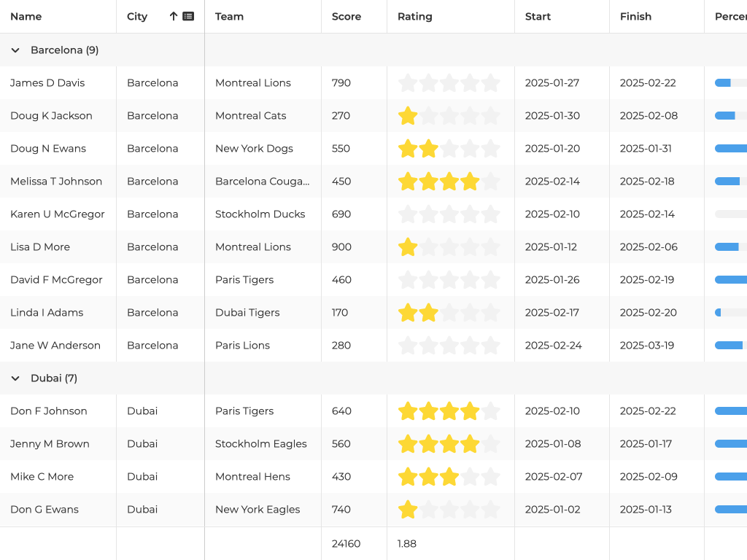Screen dimensions: 747x560
Task: Click the Team column header
Action: (229, 16)
